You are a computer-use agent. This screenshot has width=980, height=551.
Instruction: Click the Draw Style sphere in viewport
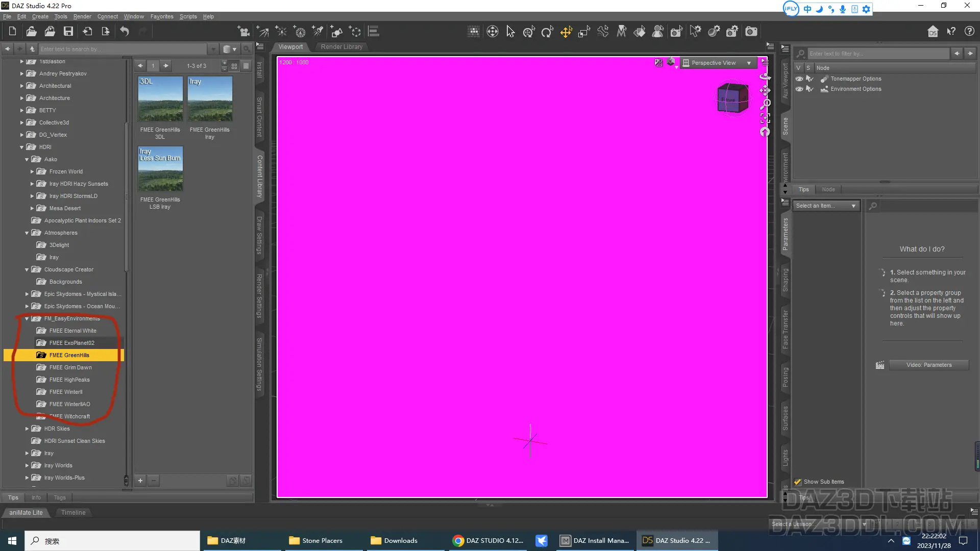671,62
